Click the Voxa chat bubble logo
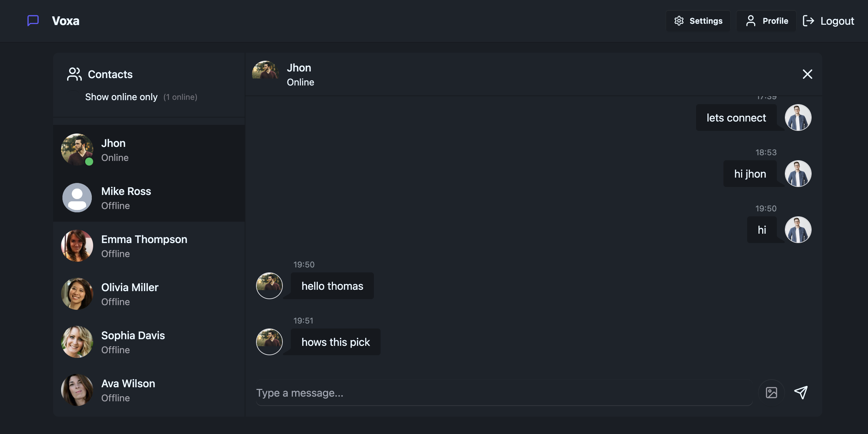 click(33, 21)
